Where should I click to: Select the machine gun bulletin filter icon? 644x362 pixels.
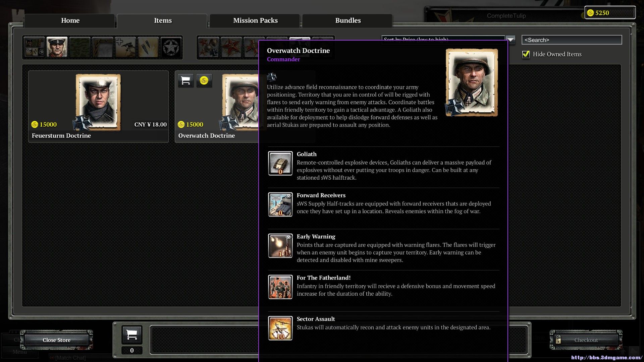coord(125,47)
